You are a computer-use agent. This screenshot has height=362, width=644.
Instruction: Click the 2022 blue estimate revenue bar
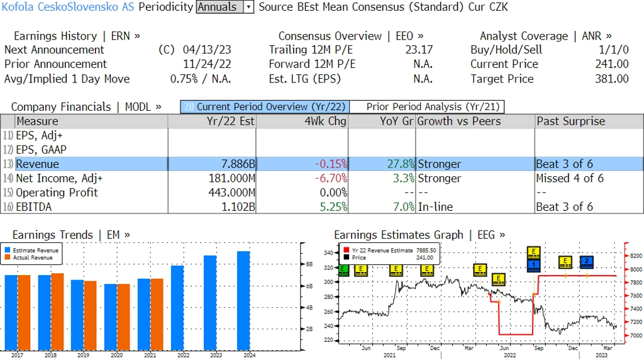[177, 308]
